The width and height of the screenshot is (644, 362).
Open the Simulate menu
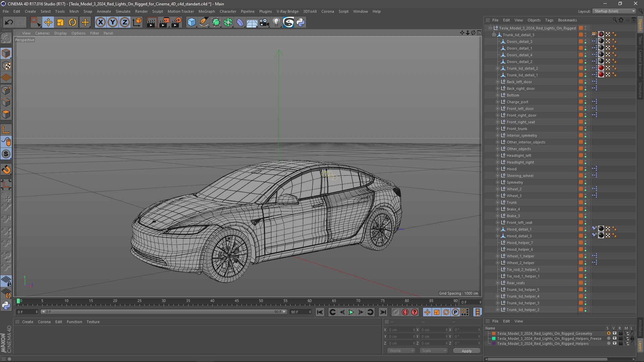(123, 11)
